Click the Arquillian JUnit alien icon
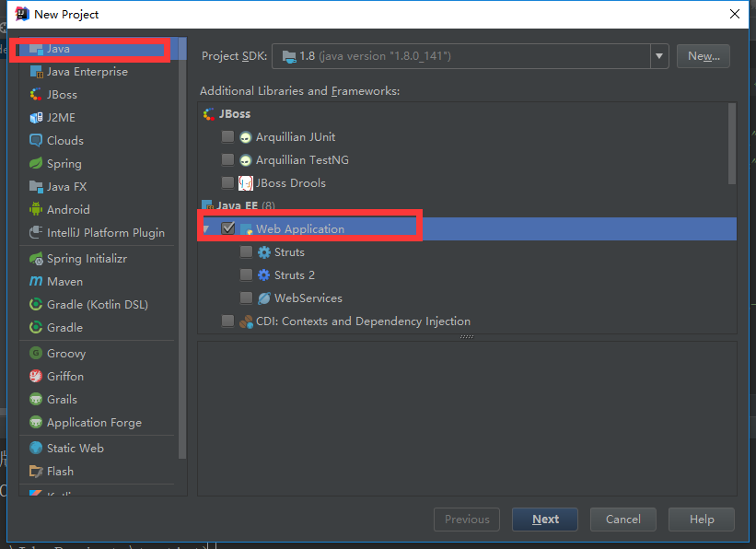Viewport: 756px width, 549px height. click(246, 137)
